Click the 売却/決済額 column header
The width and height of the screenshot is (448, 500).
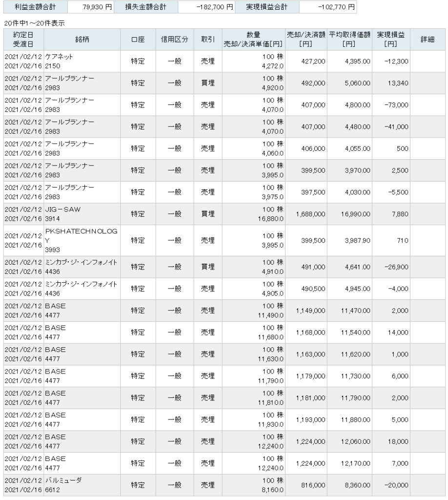click(x=306, y=40)
